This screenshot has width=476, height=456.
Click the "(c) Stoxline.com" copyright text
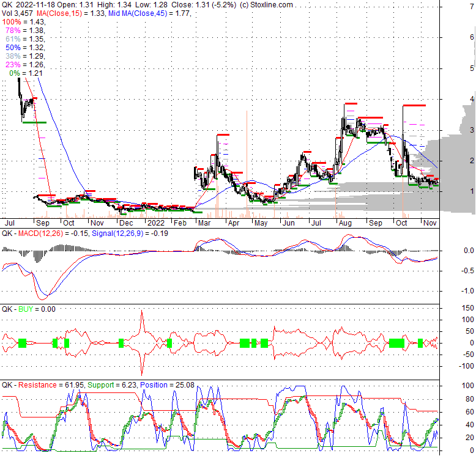[266, 5]
